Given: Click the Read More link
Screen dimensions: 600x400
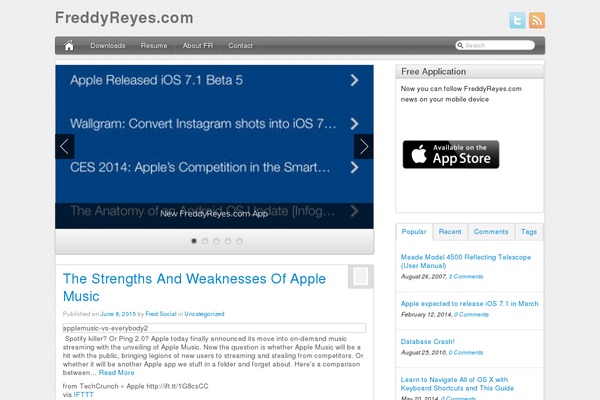Looking at the screenshot, I should click(116, 373).
